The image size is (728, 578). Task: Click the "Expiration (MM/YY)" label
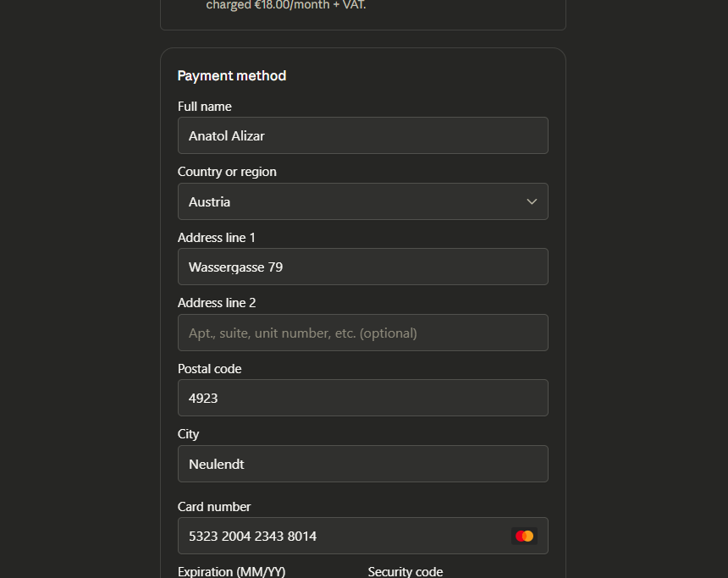(231, 571)
